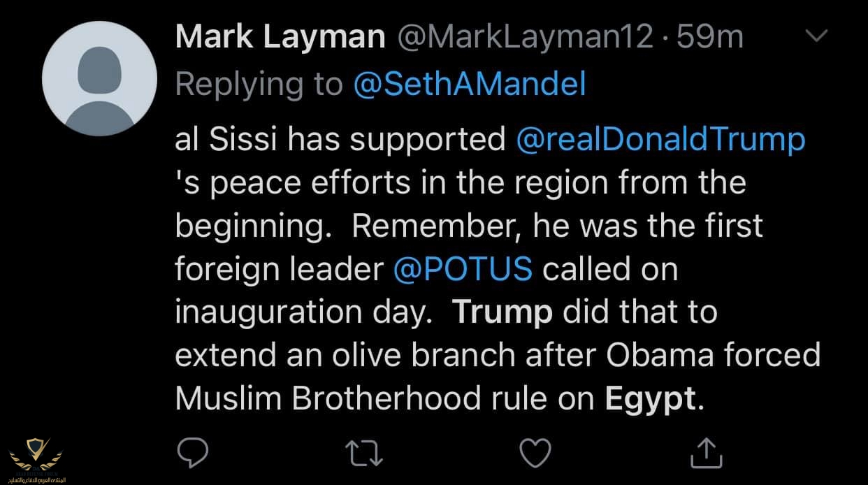Image resolution: width=868 pixels, height=485 pixels.
Task: Click the bold word Trump
Action: (x=502, y=312)
